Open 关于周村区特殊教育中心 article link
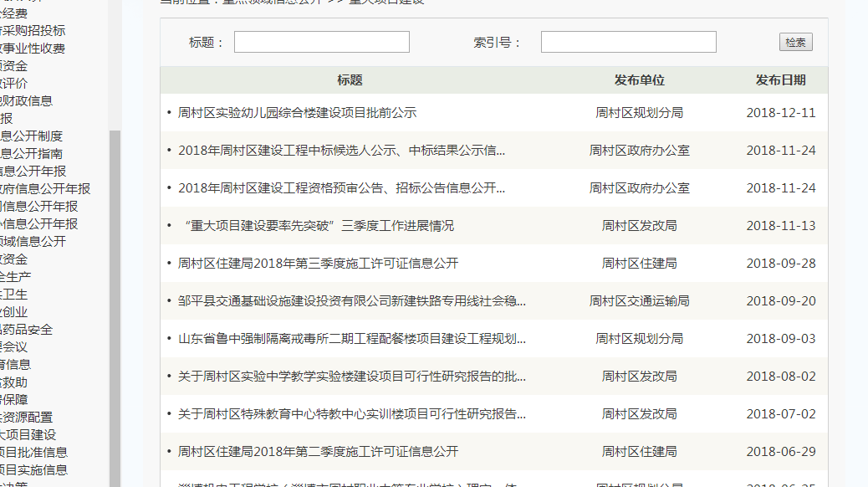 point(352,414)
